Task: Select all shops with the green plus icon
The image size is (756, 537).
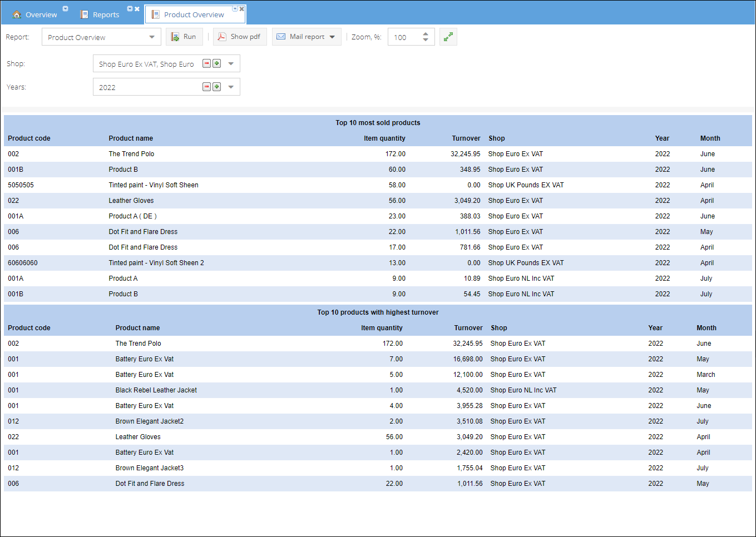Action: 217,63
